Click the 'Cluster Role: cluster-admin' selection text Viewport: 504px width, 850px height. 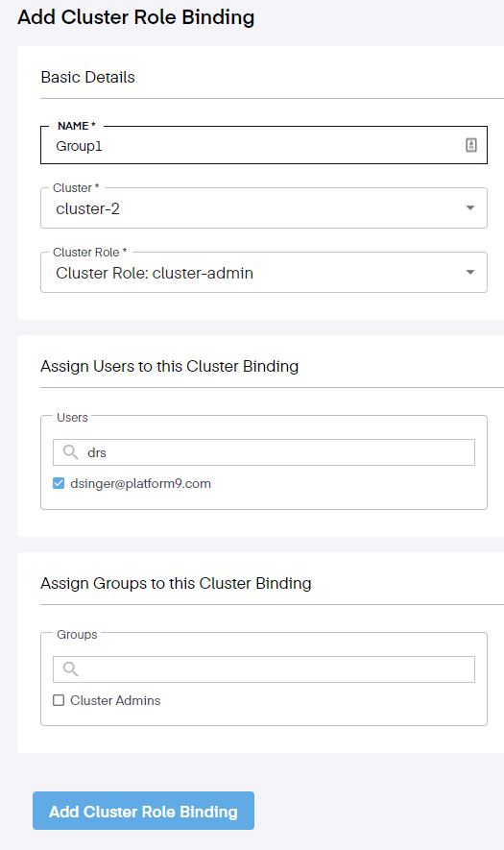click(x=155, y=273)
